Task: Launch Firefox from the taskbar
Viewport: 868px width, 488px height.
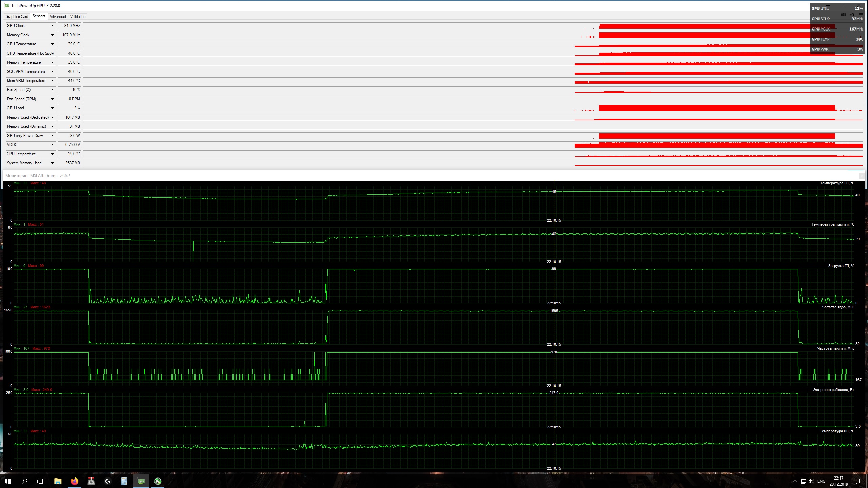Action: [x=74, y=481]
